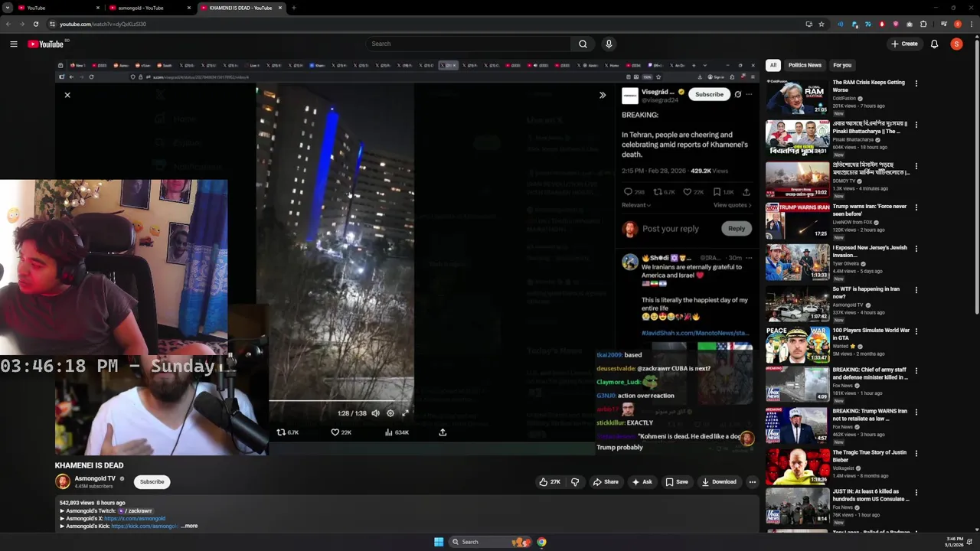This screenshot has height=551, width=980.
Task: Open options menu for Trump warns Iran video
Action: tap(916, 207)
